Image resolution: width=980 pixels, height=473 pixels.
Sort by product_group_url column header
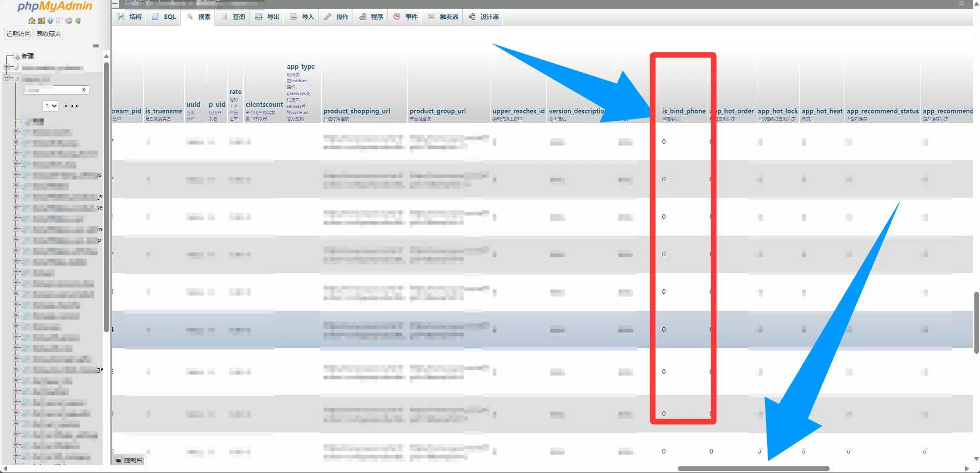pyautogui.click(x=438, y=111)
